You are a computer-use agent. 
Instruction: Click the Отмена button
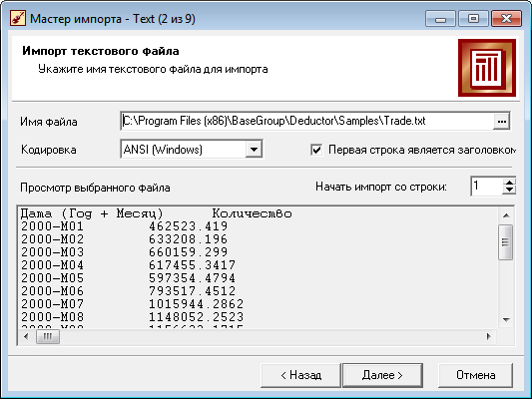tap(475, 375)
